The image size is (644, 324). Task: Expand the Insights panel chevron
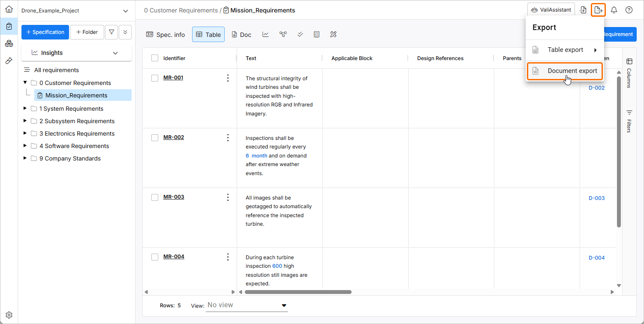(x=115, y=53)
